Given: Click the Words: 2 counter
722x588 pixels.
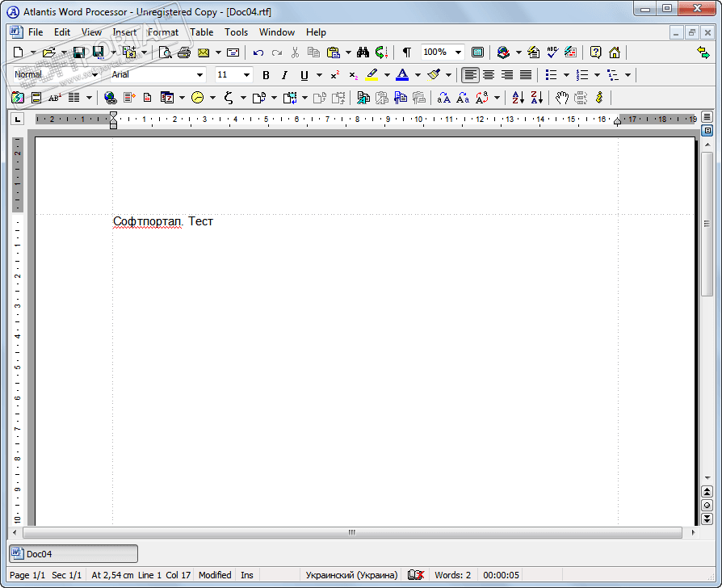Looking at the screenshot, I should pos(452,575).
